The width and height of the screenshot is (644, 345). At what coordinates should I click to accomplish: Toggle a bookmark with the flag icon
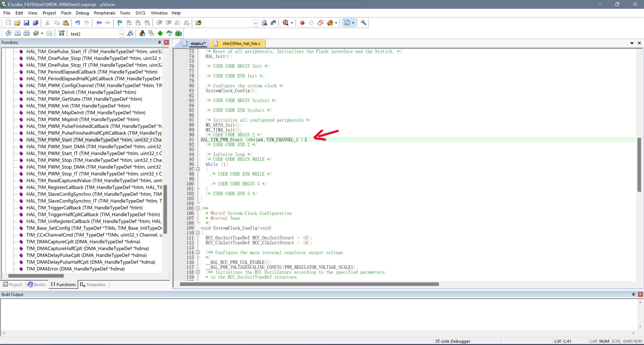coord(119,23)
